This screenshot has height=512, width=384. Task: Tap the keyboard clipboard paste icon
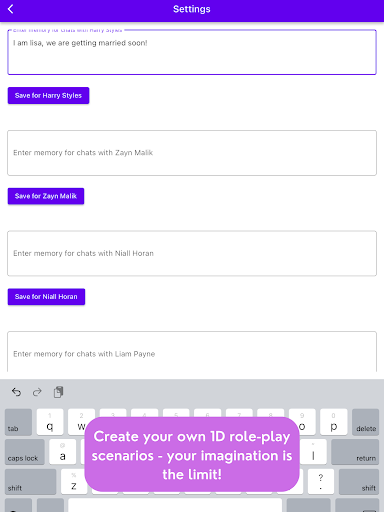click(58, 392)
